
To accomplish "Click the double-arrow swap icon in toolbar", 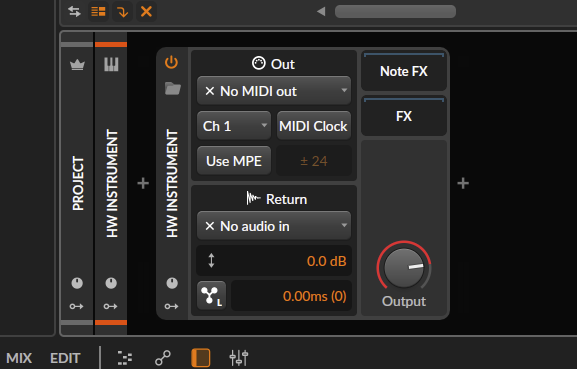I will pos(74,11).
